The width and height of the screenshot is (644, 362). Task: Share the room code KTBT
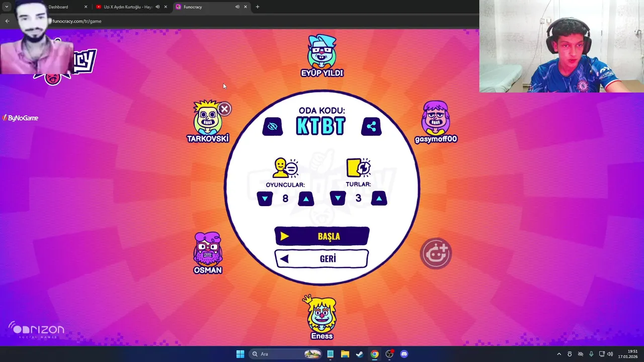coord(371,126)
